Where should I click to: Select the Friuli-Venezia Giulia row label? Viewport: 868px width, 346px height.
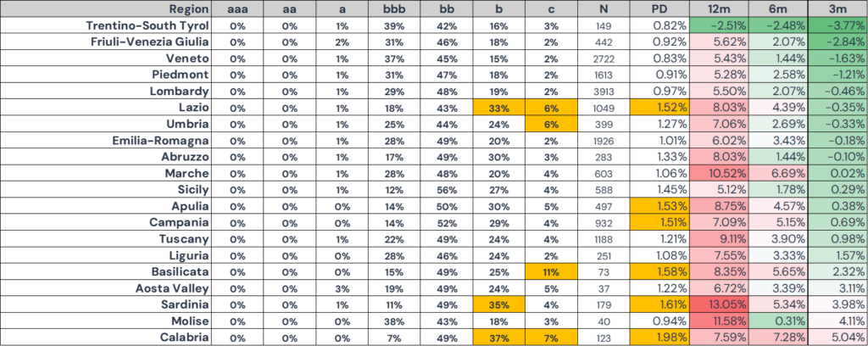(x=106, y=42)
